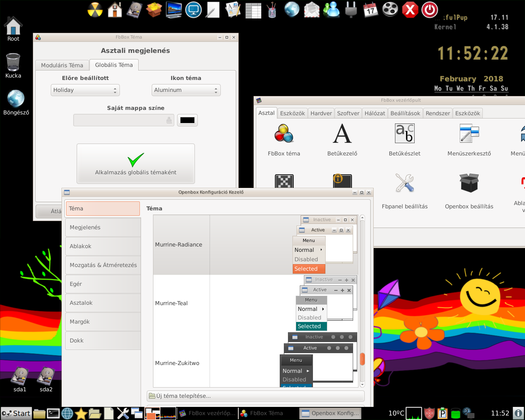
Task: Open the Start menu button
Action: click(16, 413)
